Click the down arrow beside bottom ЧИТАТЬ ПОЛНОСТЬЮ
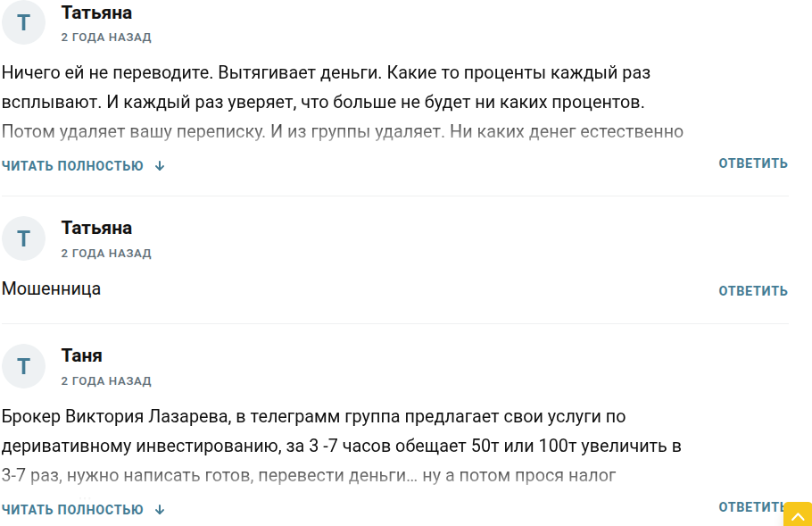 pos(159,509)
